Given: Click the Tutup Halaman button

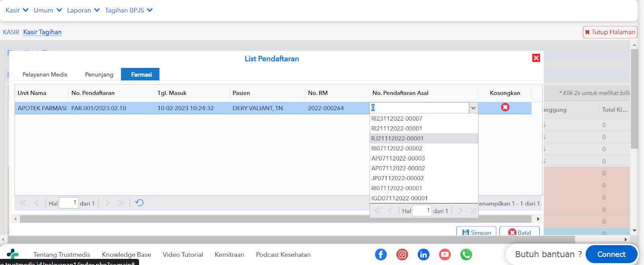Looking at the screenshot, I should coord(610,32).
